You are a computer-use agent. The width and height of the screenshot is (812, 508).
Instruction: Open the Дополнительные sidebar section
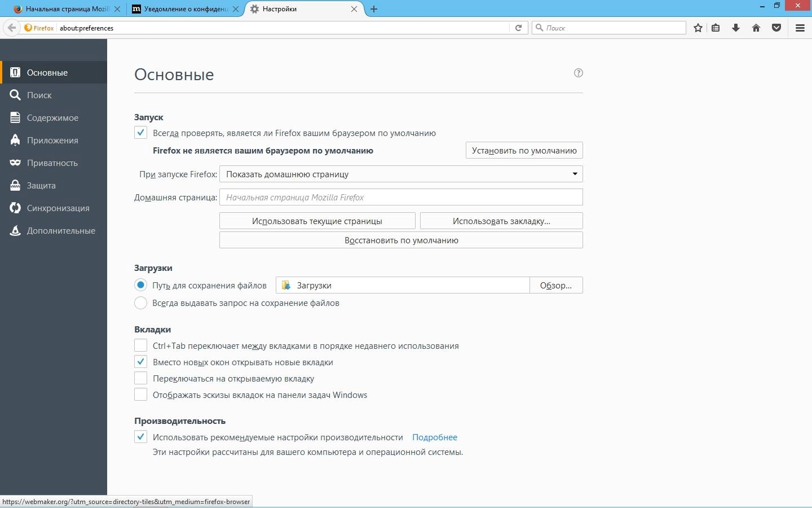54,230
